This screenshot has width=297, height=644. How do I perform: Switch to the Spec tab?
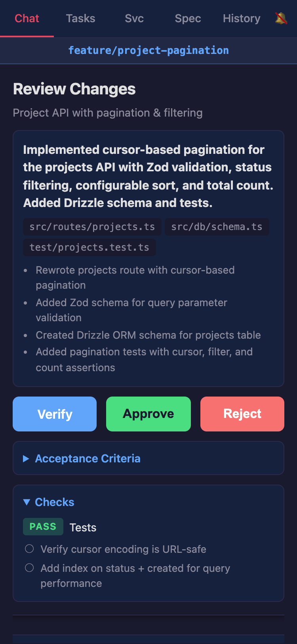click(x=188, y=18)
